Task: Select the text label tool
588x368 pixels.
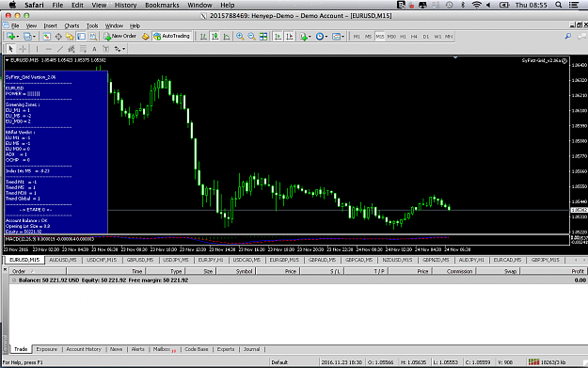Action: 106,49
